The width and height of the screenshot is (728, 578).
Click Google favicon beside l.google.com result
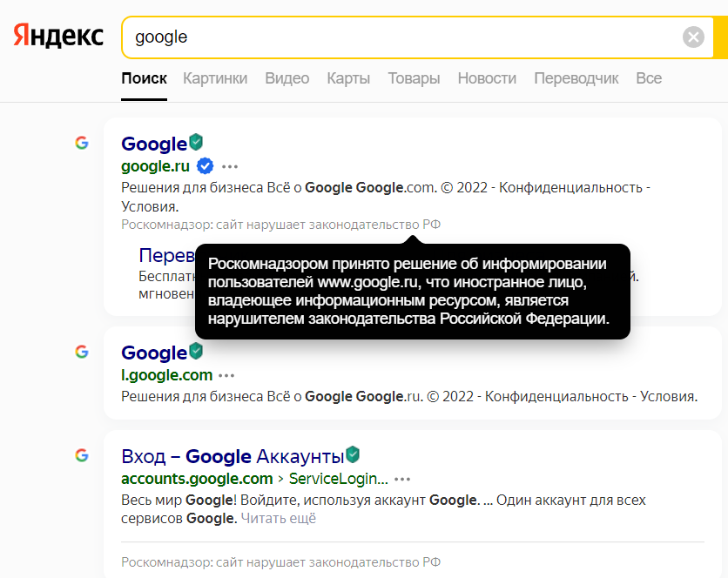(x=82, y=352)
